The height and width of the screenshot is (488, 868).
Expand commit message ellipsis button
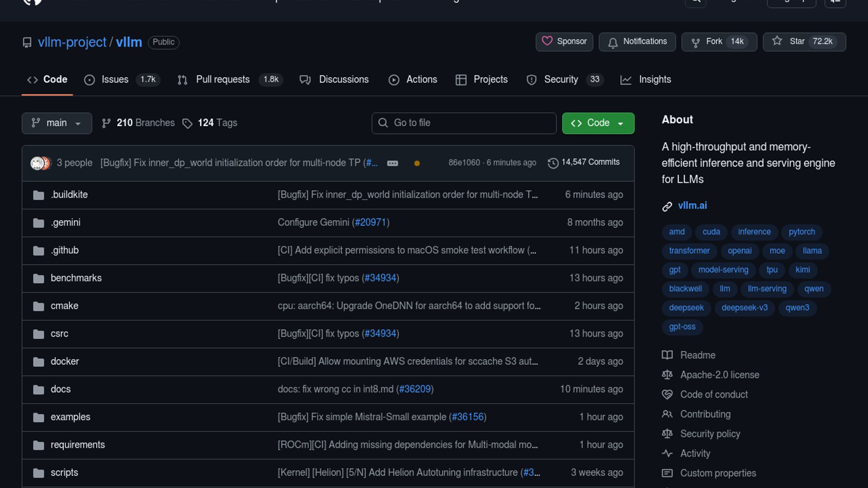392,163
